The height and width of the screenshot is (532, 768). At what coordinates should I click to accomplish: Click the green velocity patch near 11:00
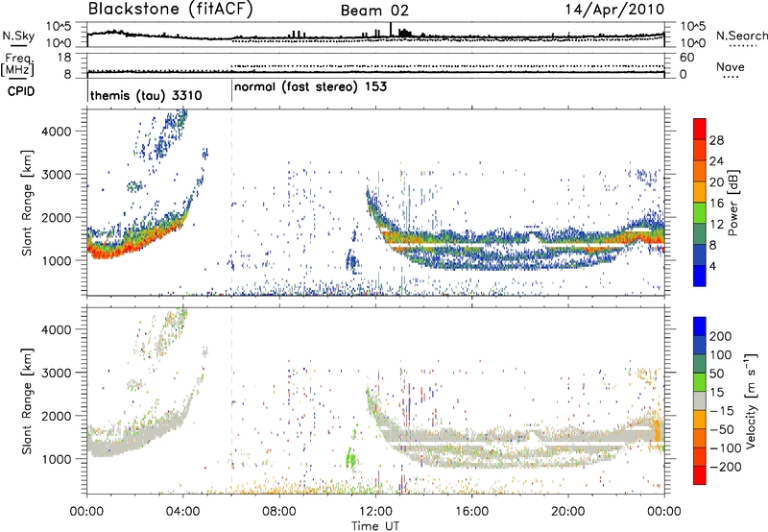[x=350, y=458]
